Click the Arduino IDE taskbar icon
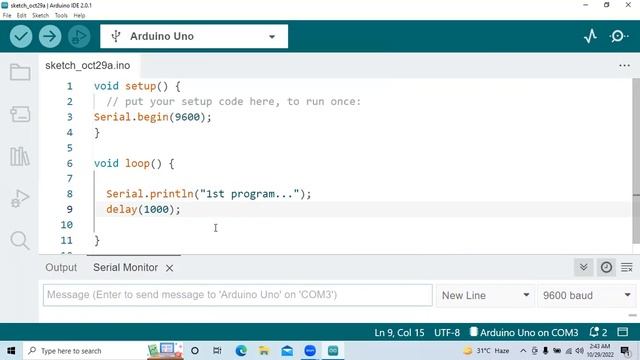 coord(333,351)
